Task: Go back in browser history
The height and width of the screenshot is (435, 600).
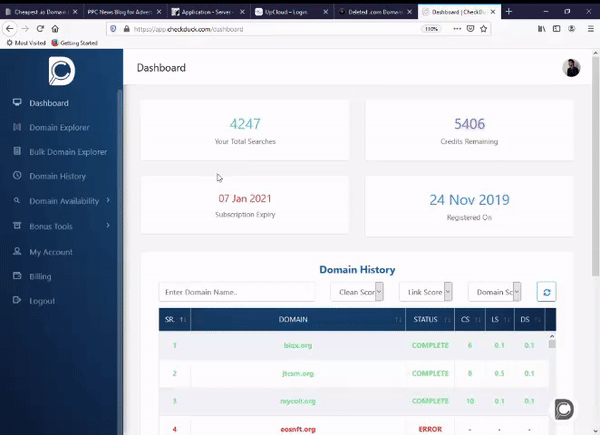Action: click(10, 29)
